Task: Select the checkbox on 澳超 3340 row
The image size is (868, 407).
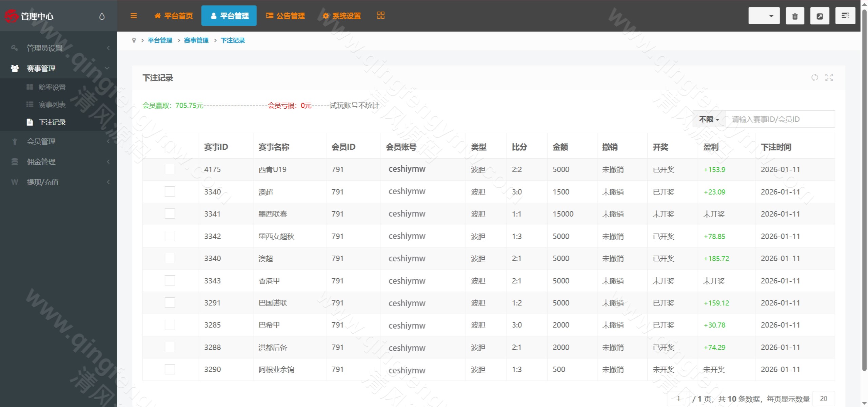Action: pos(170,191)
